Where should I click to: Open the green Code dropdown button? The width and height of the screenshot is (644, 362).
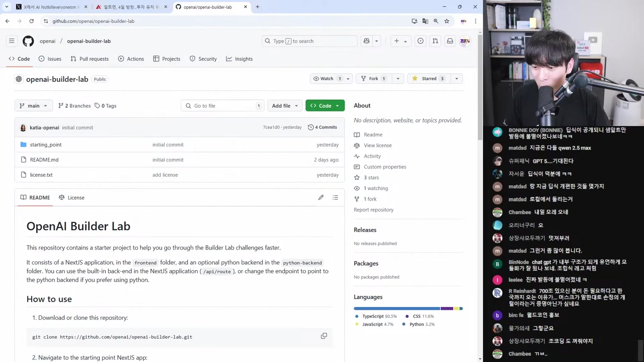(325, 106)
